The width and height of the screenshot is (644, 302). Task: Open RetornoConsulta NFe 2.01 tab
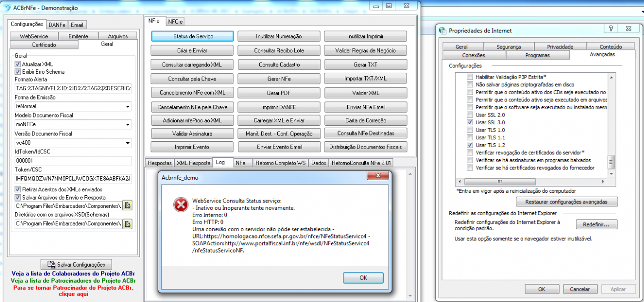(x=362, y=163)
